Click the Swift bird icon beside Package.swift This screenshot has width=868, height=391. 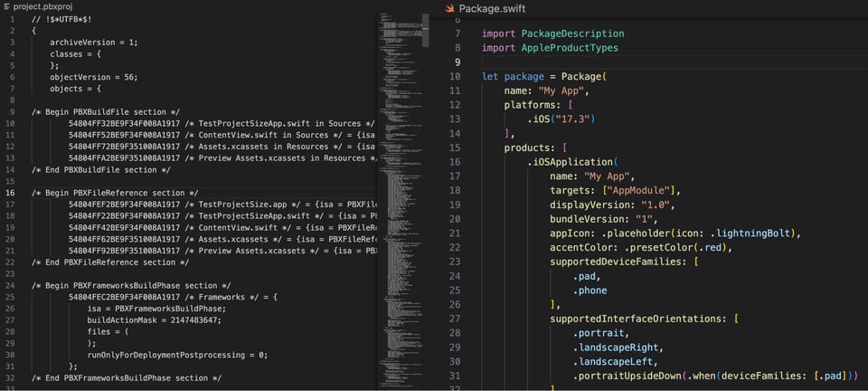click(x=448, y=7)
